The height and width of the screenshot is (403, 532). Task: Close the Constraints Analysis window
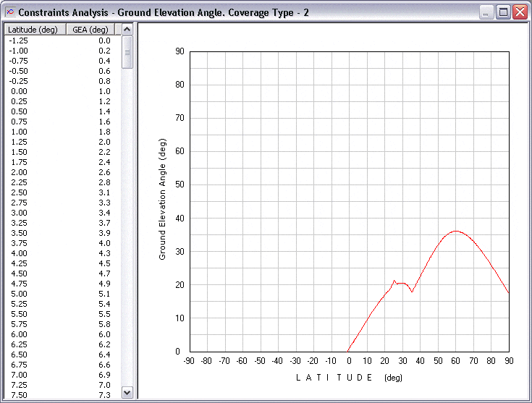click(520, 12)
